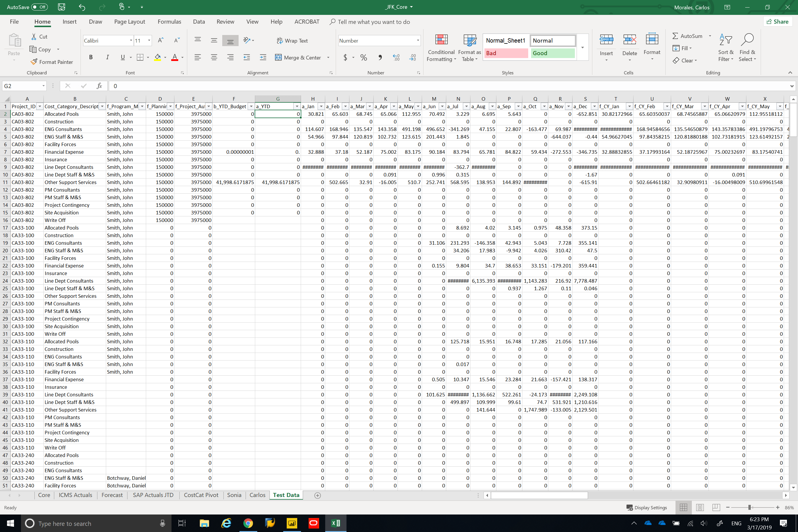Viewport: 798px width, 532px height.
Task: Expand the Number format dropdown
Action: point(418,41)
